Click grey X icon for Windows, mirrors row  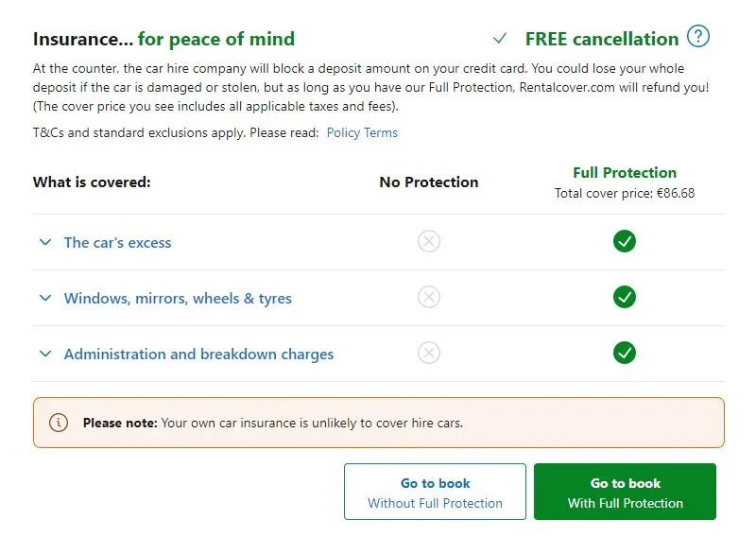[x=429, y=298]
